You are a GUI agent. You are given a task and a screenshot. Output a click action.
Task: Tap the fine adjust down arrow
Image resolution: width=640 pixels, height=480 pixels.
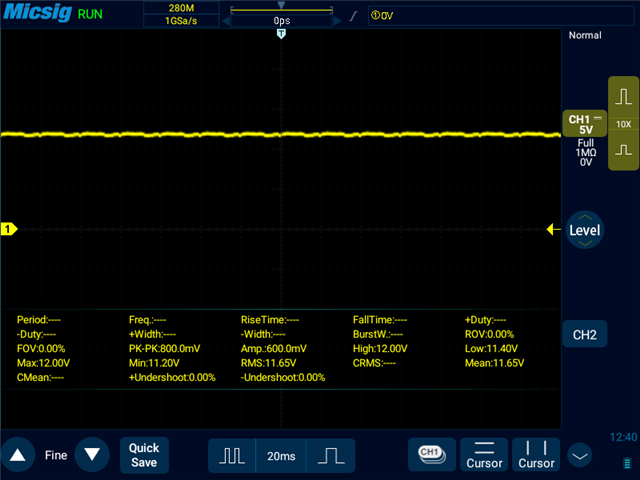click(92, 455)
